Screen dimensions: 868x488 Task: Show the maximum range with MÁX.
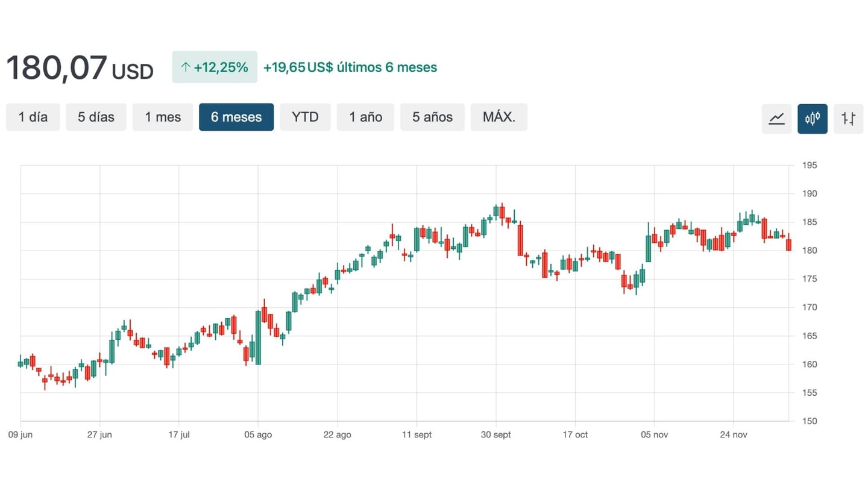coord(498,117)
